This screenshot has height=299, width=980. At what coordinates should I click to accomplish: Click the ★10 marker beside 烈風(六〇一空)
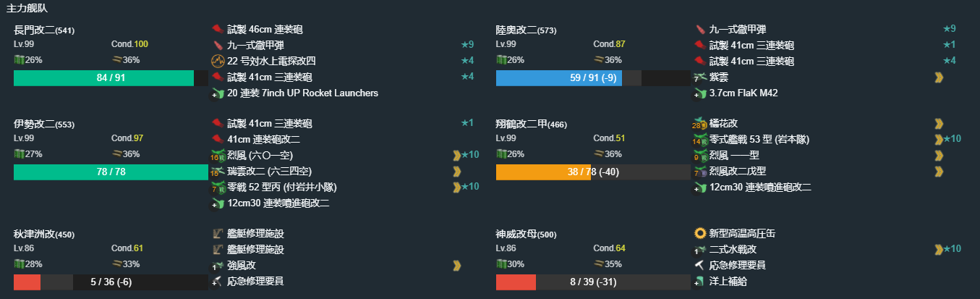coord(471,155)
